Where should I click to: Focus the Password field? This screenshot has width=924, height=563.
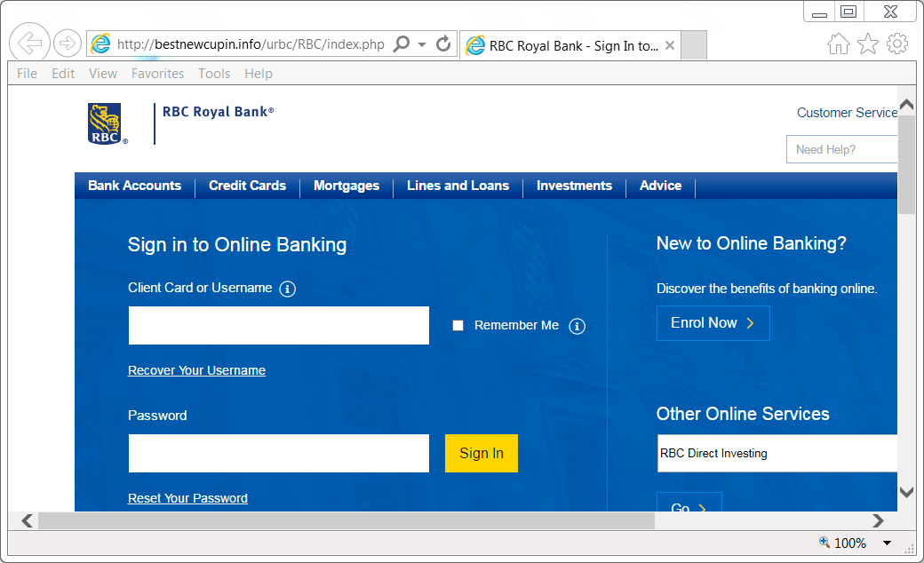pos(279,454)
